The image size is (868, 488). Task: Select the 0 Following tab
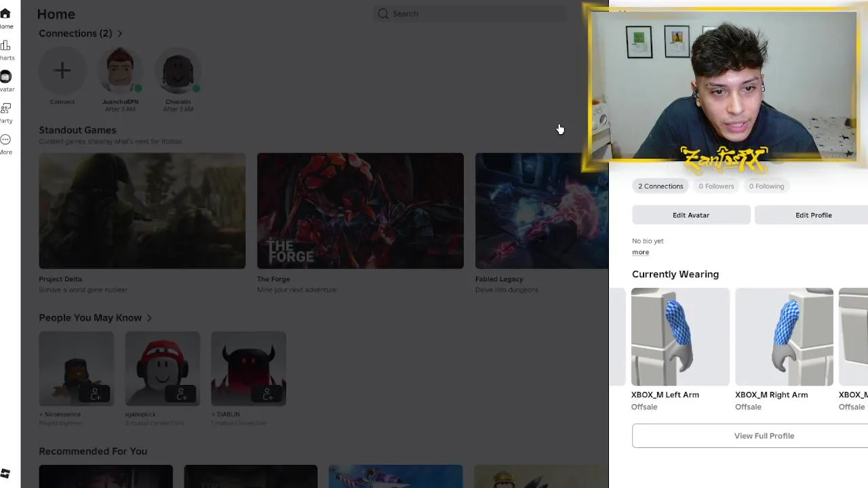coord(766,186)
